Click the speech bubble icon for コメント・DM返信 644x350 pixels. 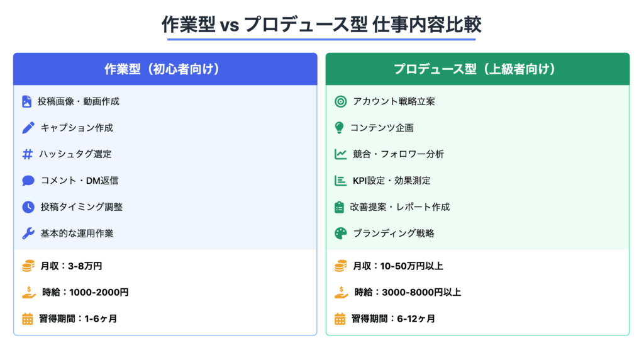pos(28,181)
